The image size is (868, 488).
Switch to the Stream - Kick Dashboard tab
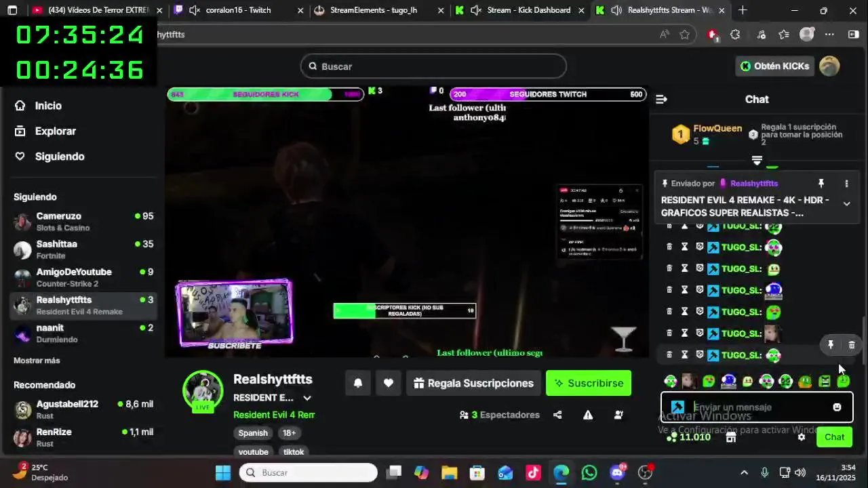(x=521, y=10)
